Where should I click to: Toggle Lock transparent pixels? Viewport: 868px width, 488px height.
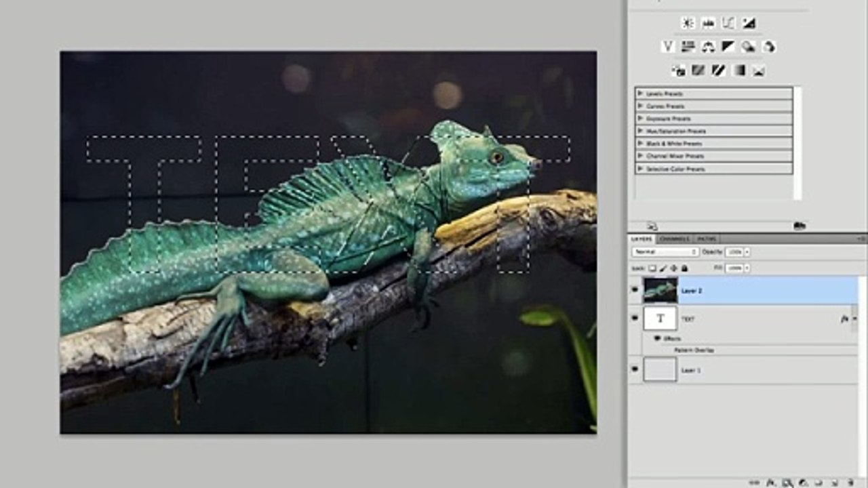[653, 268]
